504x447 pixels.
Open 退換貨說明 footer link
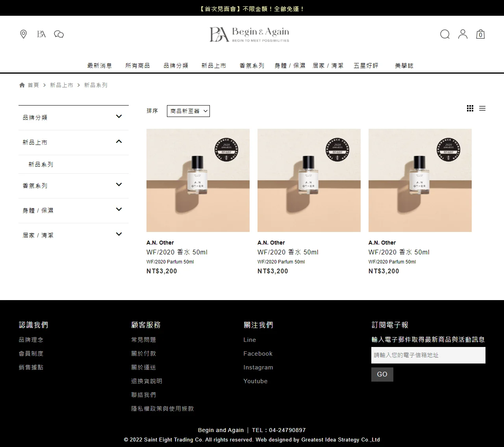pos(147,381)
